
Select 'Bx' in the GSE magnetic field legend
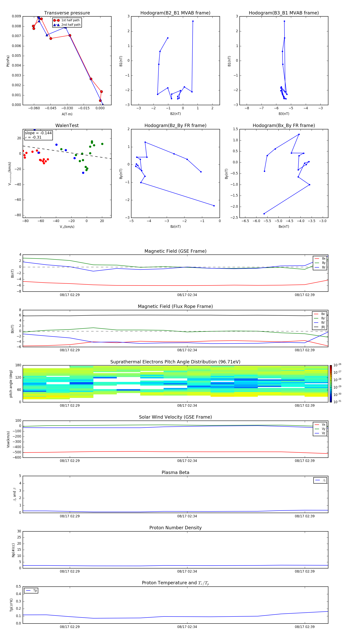pos(320,259)
